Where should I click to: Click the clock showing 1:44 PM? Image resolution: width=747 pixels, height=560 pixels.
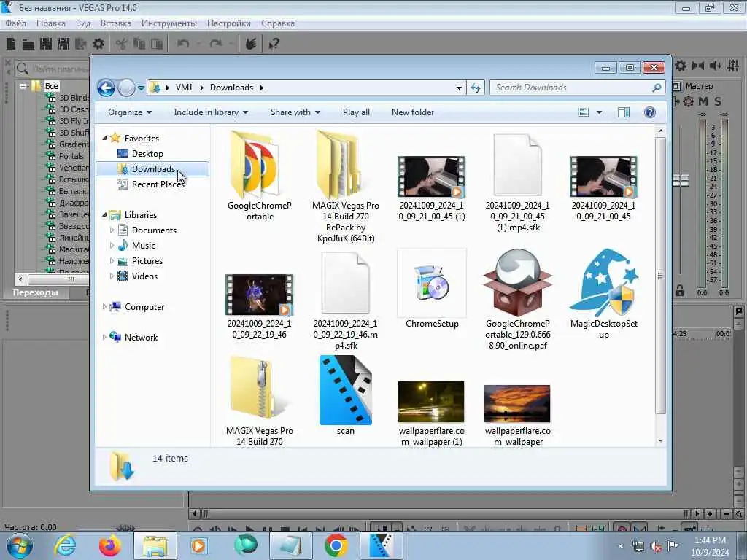coord(709,540)
